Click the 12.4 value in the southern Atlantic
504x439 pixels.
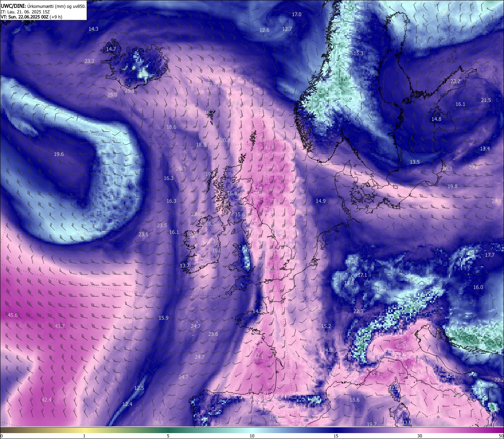coord(127,404)
